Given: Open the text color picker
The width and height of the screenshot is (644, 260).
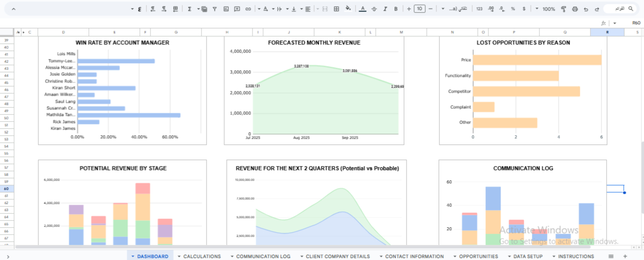Looking at the screenshot, I should (362, 9).
